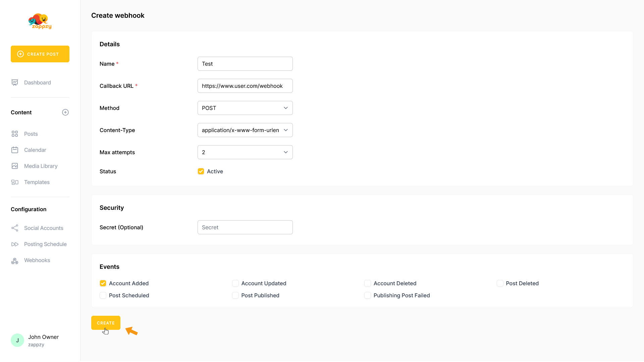Click the Posts grid icon

15,134
